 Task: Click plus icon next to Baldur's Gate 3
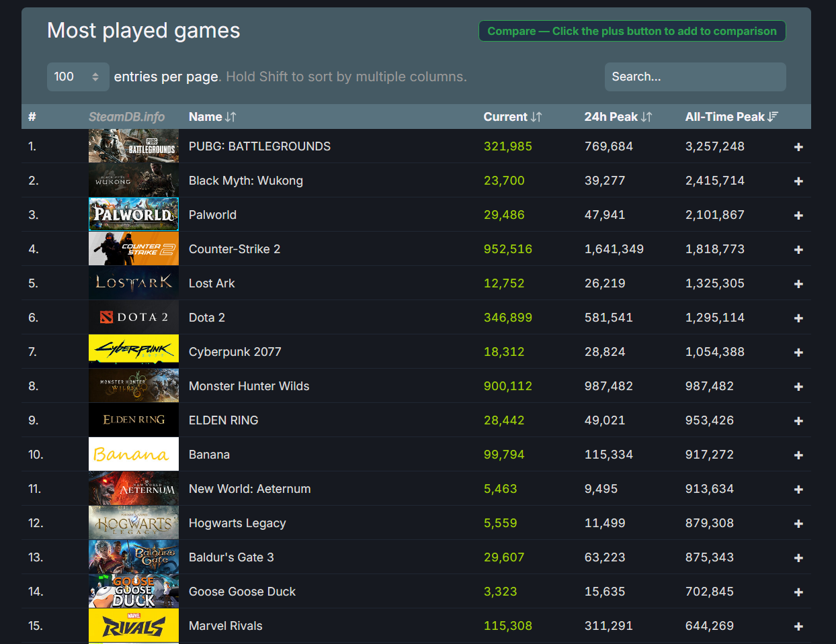coord(798,558)
